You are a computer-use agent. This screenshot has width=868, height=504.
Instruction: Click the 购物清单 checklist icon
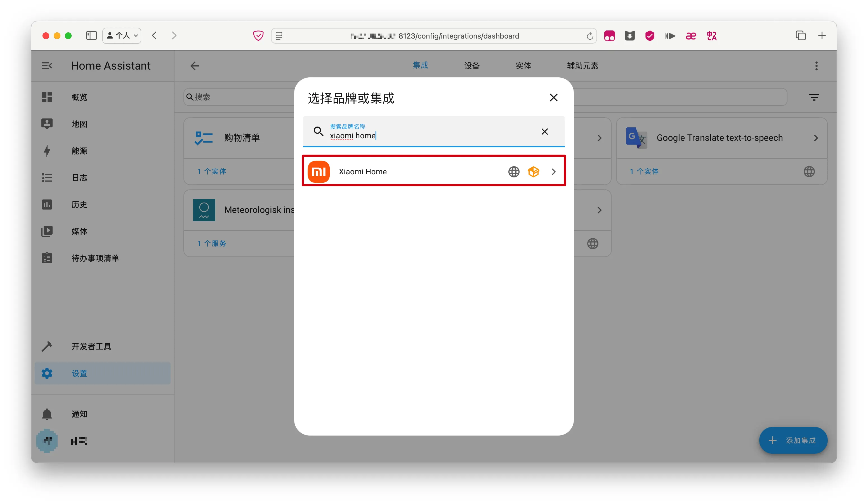coord(204,138)
